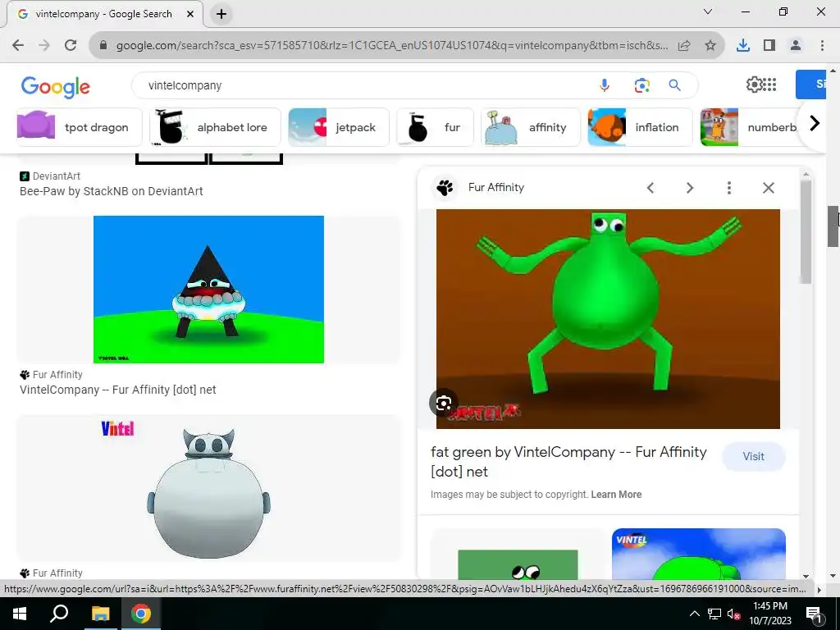The width and height of the screenshot is (840, 630).
Task: Open VintelCompany -- Fur Affinity result link
Action: coord(118,390)
